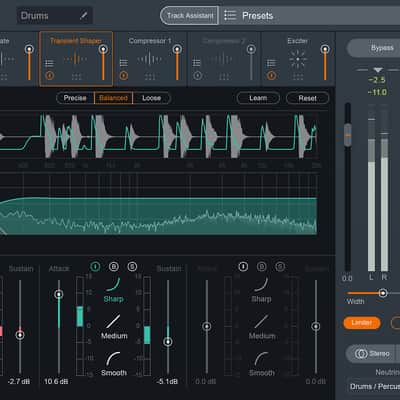This screenshot has height=400, width=400.
Task: Click the Exciter module starburst icon
Action: (298, 59)
